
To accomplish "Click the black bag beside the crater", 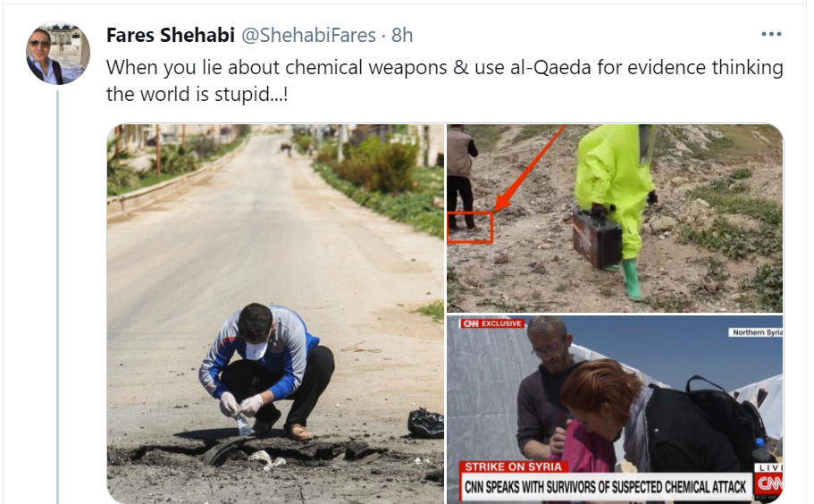I will (425, 424).
